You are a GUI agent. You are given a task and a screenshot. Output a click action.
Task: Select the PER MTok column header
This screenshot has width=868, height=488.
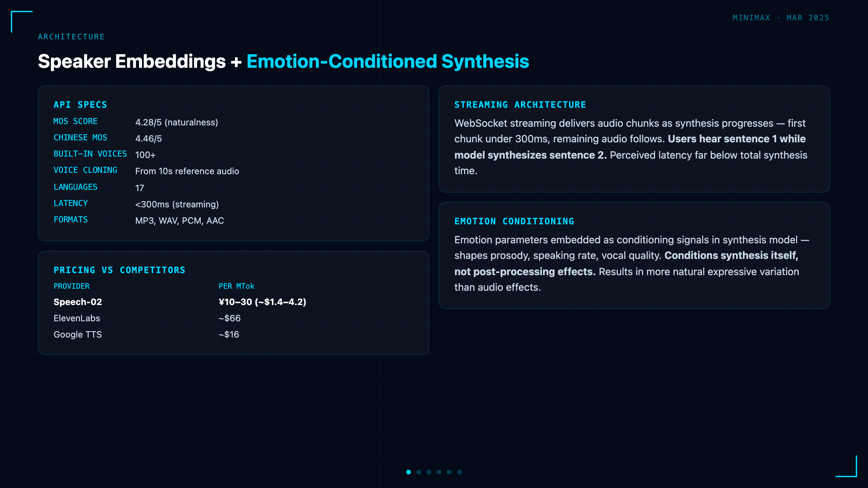tap(236, 286)
